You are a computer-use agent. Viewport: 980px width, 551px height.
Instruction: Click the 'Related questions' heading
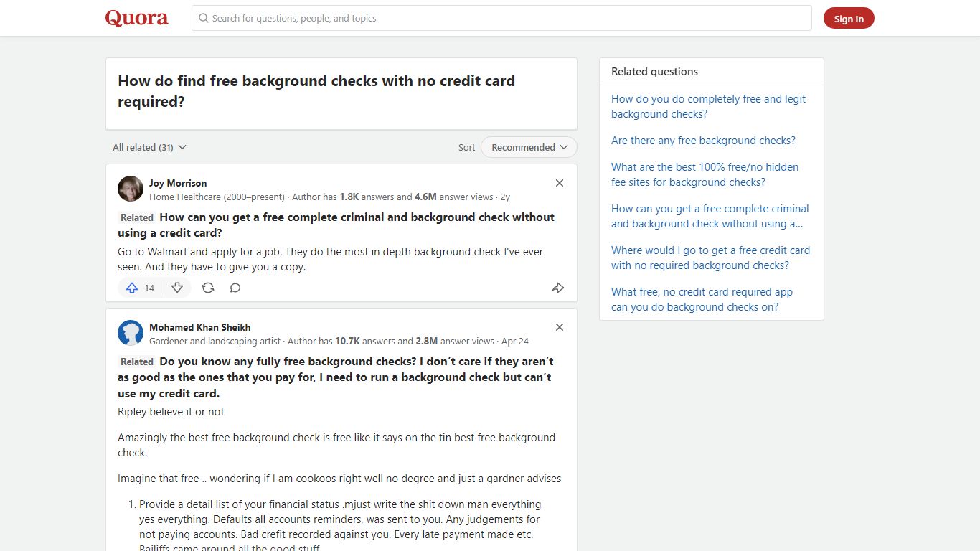(x=654, y=72)
